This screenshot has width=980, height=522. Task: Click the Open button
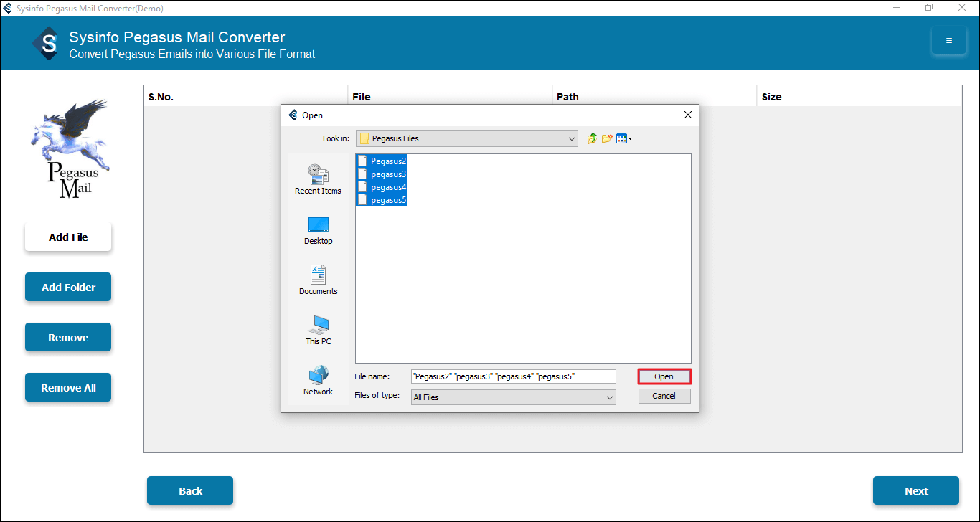664,376
